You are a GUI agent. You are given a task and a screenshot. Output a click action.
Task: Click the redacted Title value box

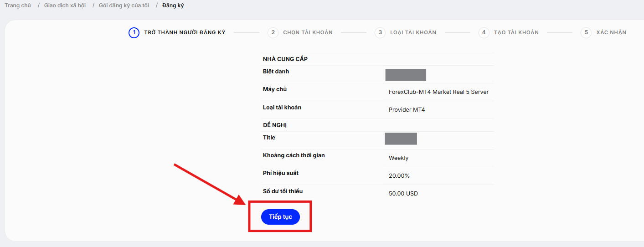point(401,139)
